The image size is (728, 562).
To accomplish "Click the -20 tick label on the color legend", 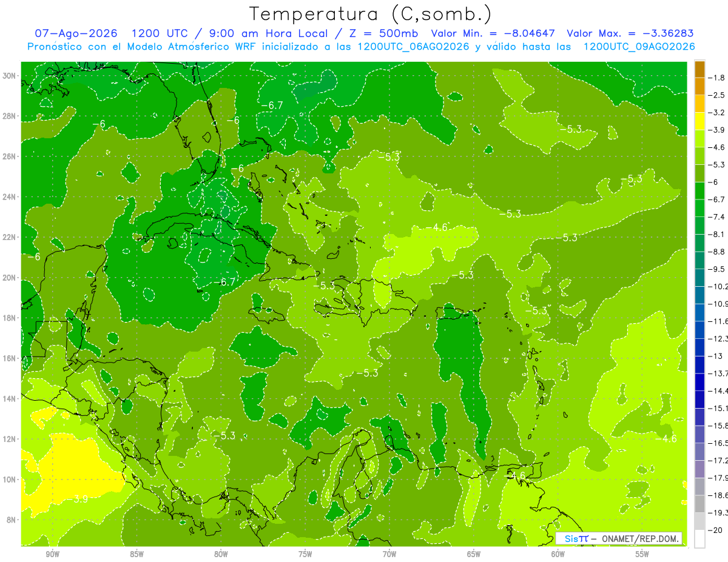I will (715, 530).
